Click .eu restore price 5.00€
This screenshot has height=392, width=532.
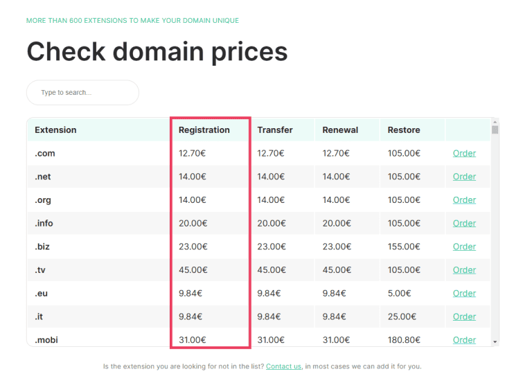399,294
